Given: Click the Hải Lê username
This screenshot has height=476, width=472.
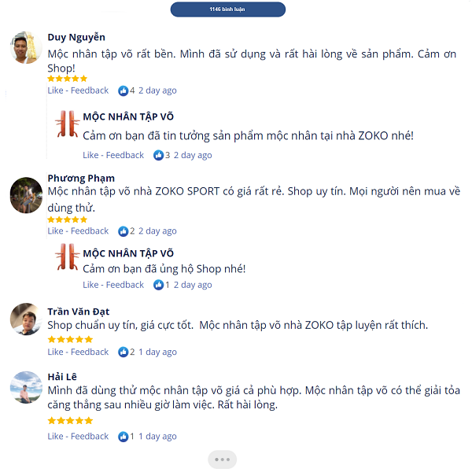Looking at the screenshot, I should [x=62, y=377].
